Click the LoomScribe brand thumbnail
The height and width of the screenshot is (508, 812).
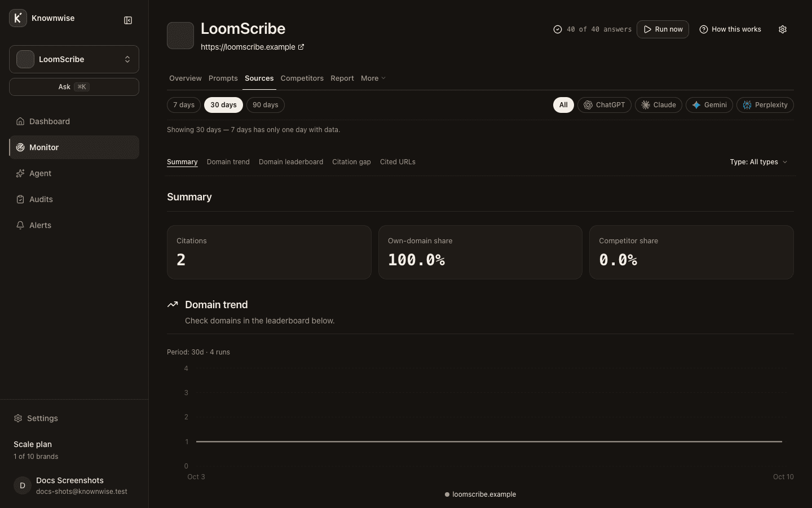click(180, 36)
